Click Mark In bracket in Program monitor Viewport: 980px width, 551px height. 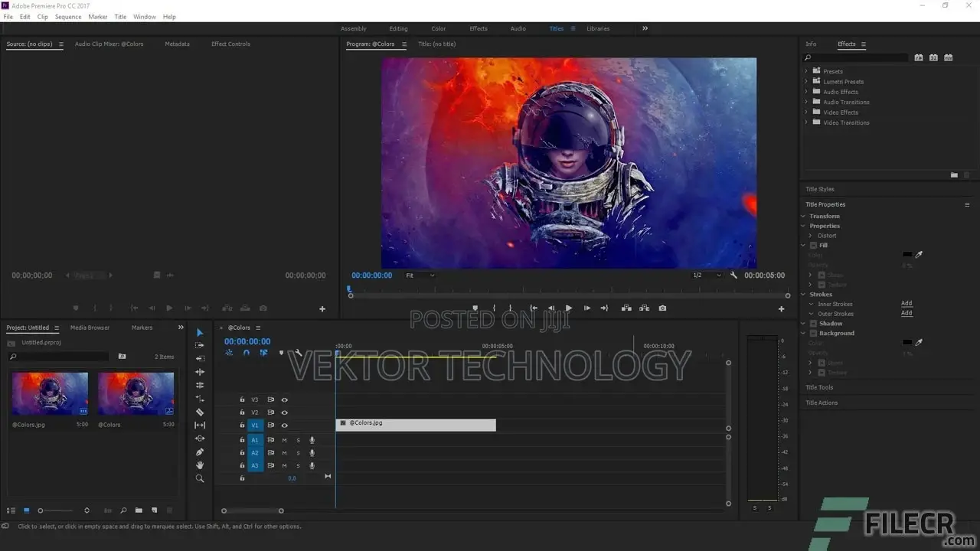click(494, 308)
